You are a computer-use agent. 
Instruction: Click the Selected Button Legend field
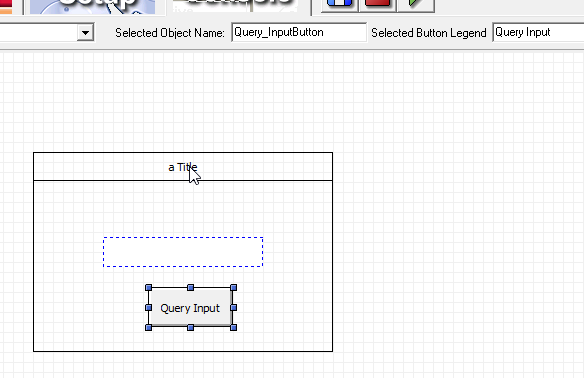click(x=538, y=32)
